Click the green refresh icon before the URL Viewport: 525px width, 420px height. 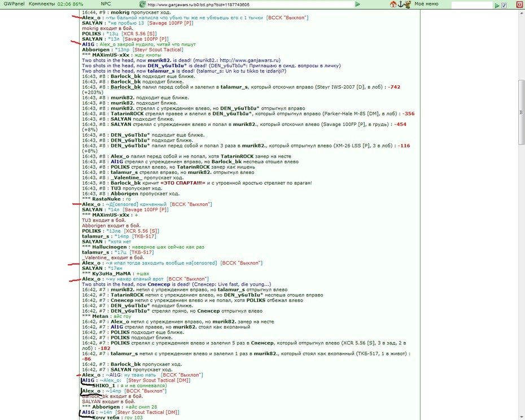tap(142, 5)
